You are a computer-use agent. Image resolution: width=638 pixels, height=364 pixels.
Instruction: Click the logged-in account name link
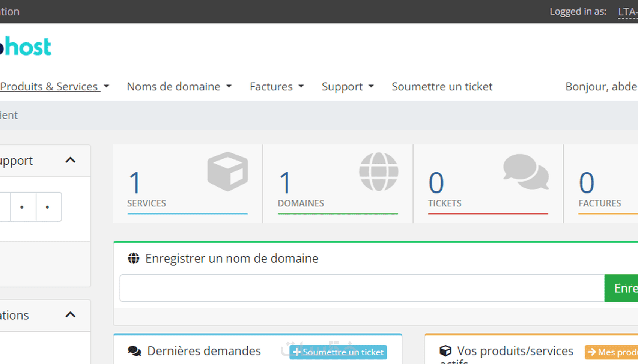coord(628,12)
